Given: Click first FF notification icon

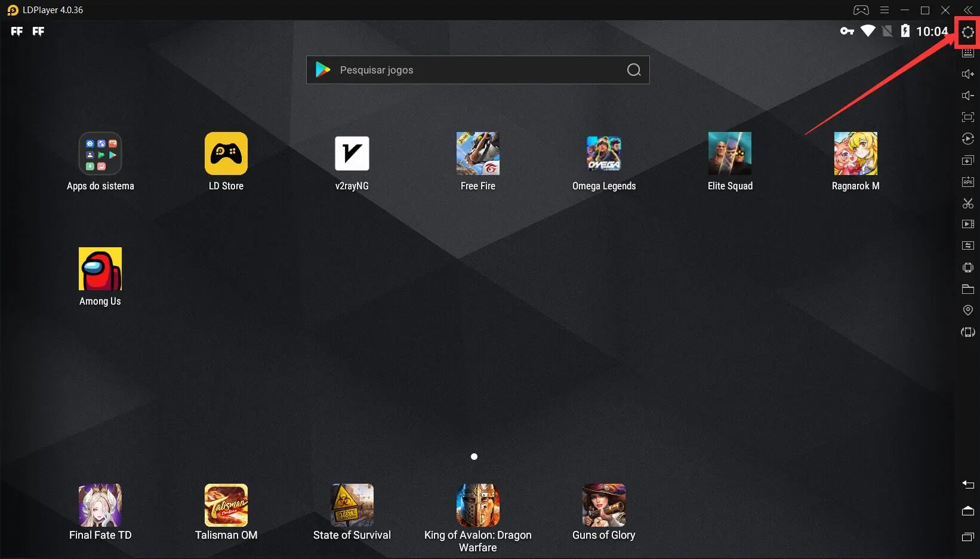Looking at the screenshot, I should tap(17, 31).
